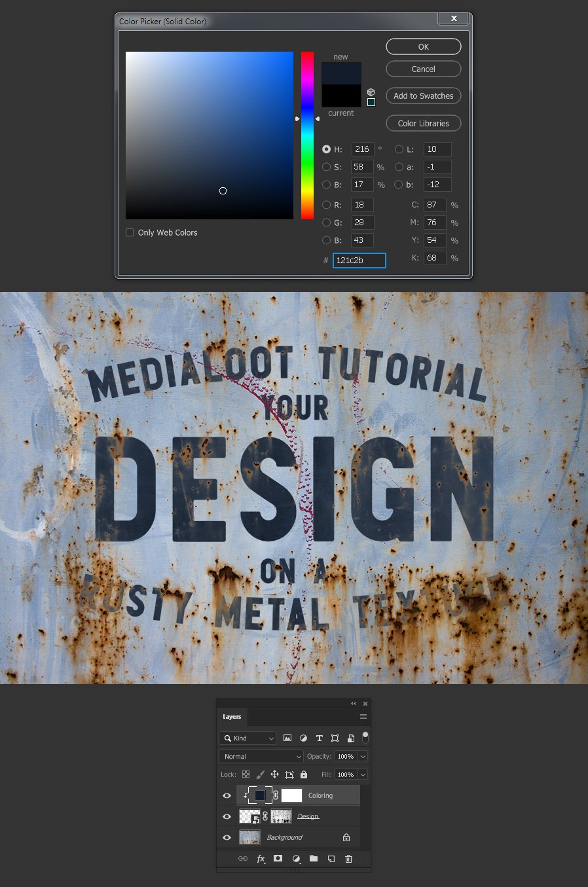Select the G green radio button
588x887 pixels.
tap(326, 223)
